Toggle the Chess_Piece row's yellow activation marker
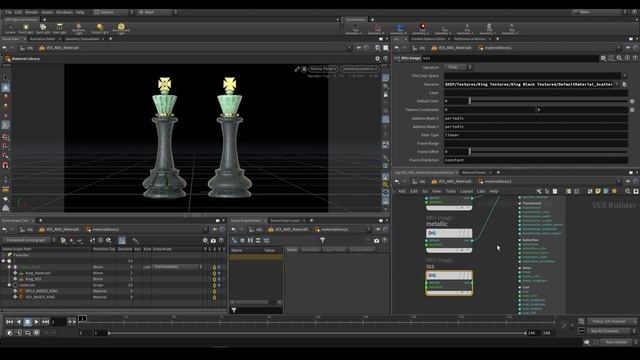This screenshot has width=640, height=360. coord(214,267)
